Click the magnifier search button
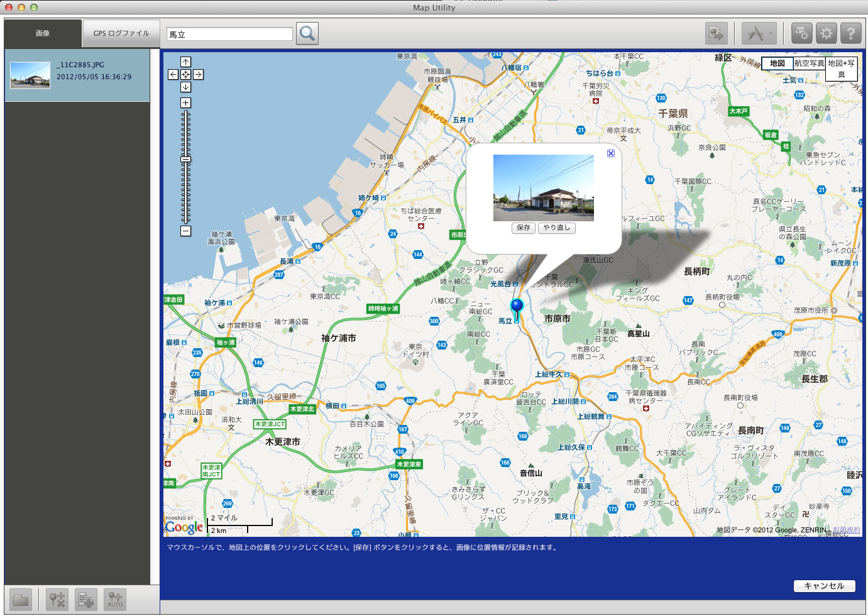The height and width of the screenshot is (616, 868). (x=307, y=33)
